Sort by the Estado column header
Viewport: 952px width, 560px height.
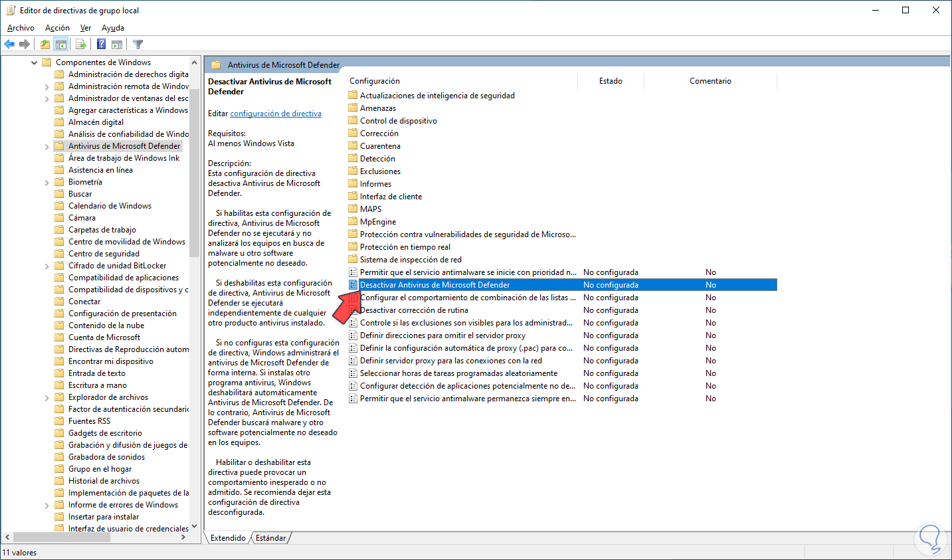coord(611,81)
